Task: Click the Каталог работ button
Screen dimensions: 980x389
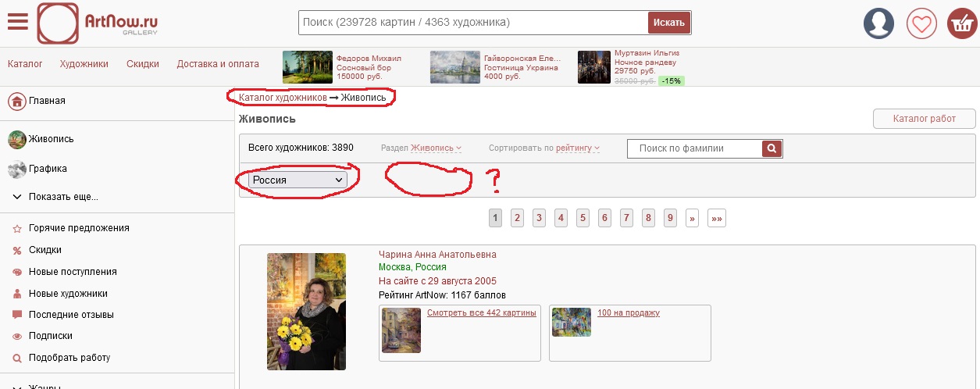Action: pos(924,119)
